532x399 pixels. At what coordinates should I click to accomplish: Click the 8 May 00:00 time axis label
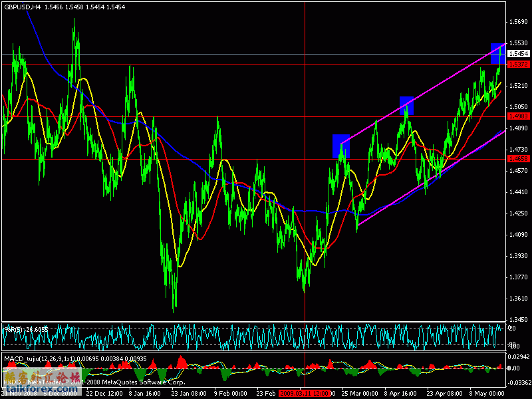[487, 394]
